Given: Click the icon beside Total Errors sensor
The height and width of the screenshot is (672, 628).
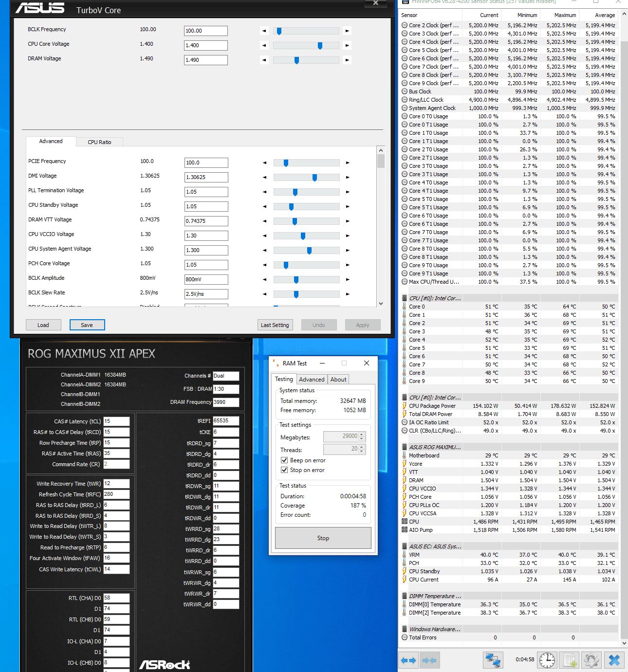Looking at the screenshot, I should tap(405, 637).
